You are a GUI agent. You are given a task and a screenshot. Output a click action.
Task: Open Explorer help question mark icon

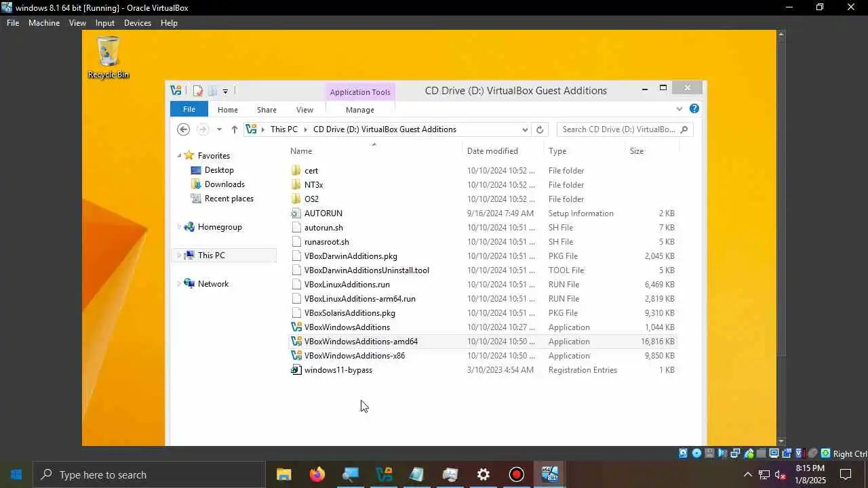click(694, 108)
